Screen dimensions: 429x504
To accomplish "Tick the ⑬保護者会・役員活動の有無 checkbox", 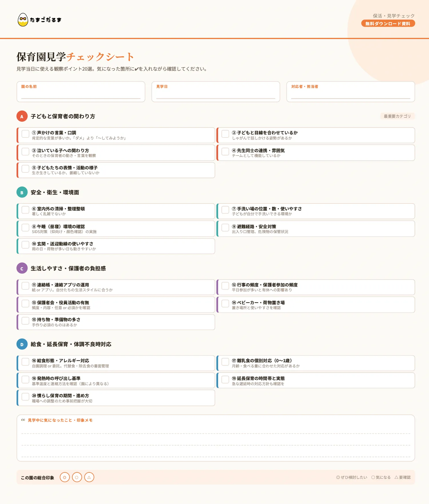I will click(25, 304).
